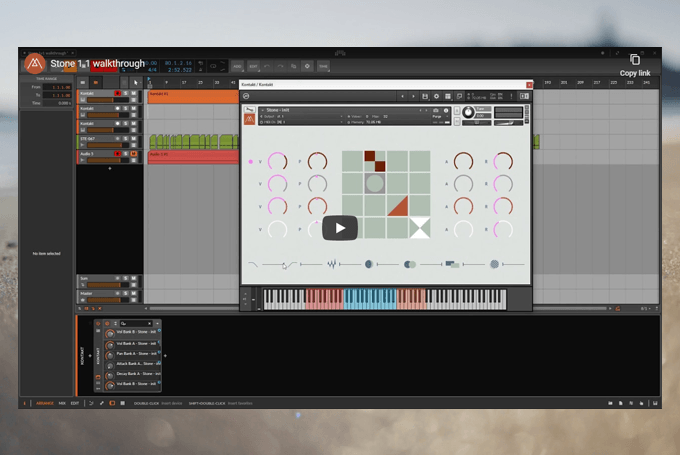680x455 pixels.
Task: Select the red Audio 3 clip
Action: tap(193, 157)
